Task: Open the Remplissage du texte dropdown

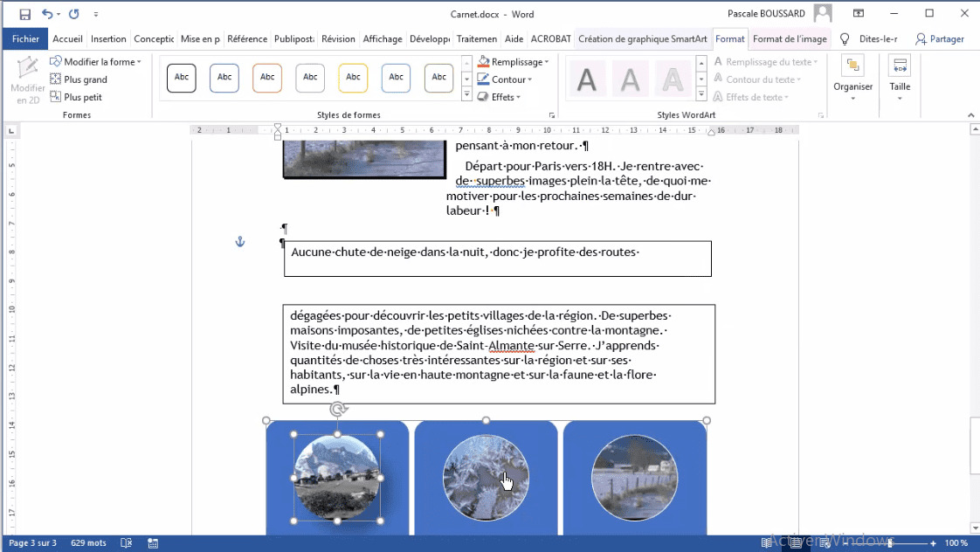Action: 766,61
